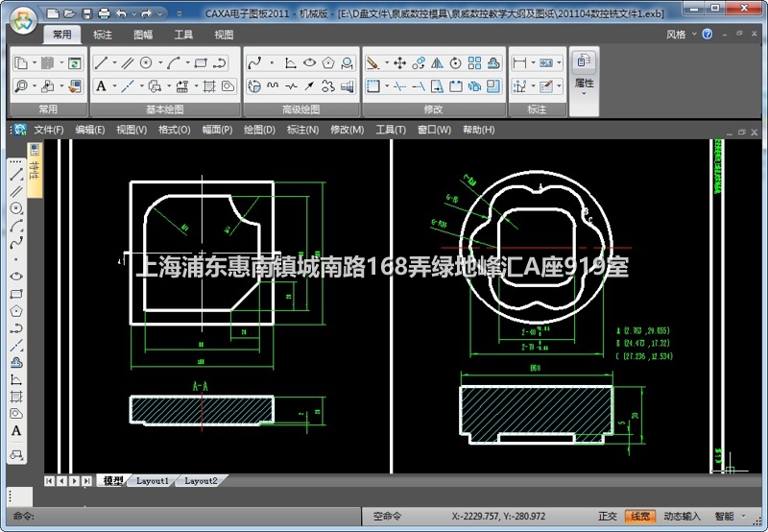Open the 帮助(H) menu

pyautogui.click(x=478, y=130)
